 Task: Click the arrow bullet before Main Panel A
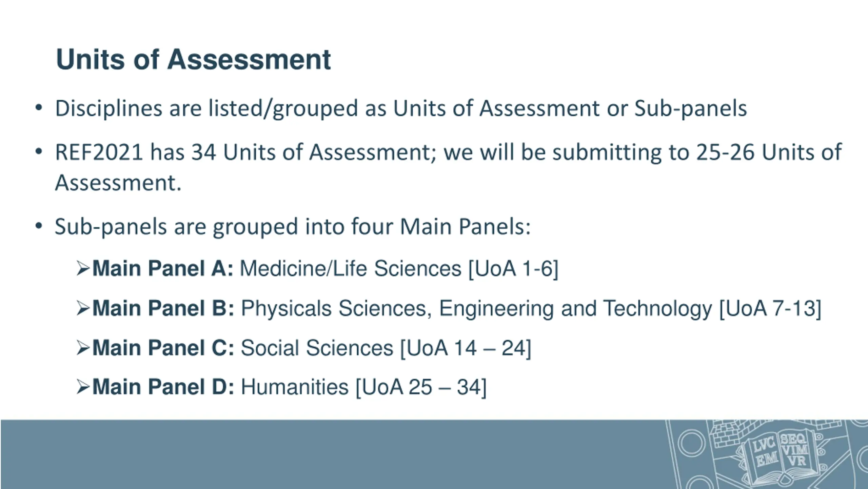(83, 269)
